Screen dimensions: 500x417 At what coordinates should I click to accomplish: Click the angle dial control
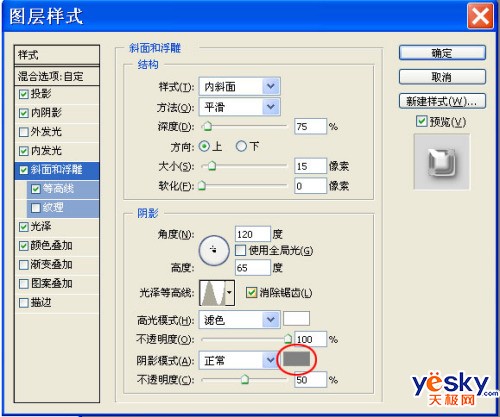pos(214,250)
